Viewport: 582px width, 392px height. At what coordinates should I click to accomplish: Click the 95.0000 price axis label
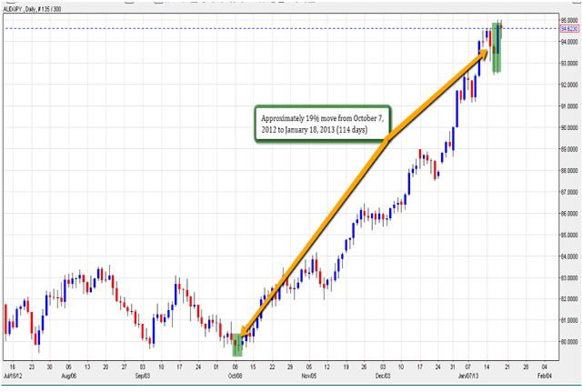(x=569, y=20)
